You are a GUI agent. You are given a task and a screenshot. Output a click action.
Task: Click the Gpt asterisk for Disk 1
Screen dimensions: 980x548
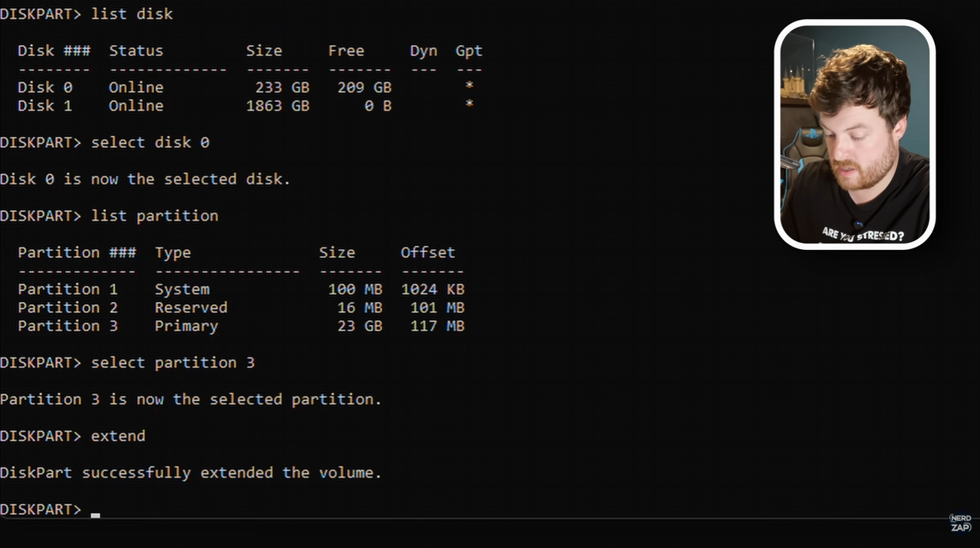pos(469,105)
